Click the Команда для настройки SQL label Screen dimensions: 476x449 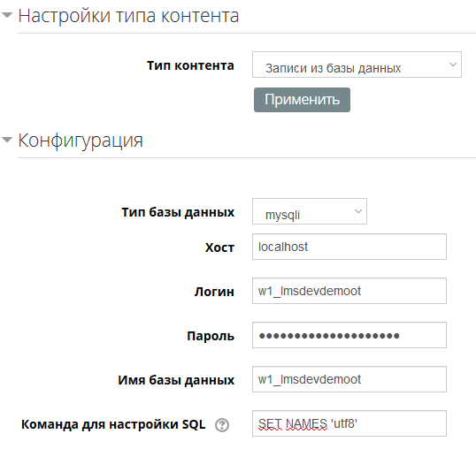pyautogui.click(x=113, y=424)
